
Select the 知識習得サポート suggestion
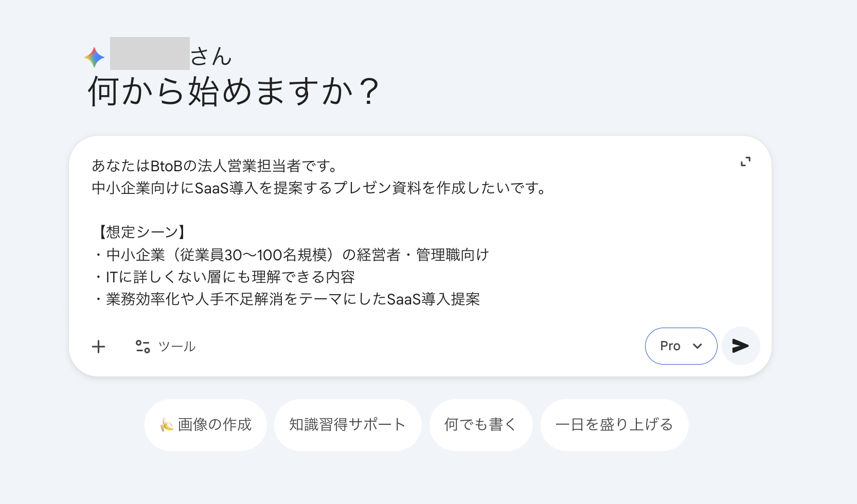pos(347,425)
